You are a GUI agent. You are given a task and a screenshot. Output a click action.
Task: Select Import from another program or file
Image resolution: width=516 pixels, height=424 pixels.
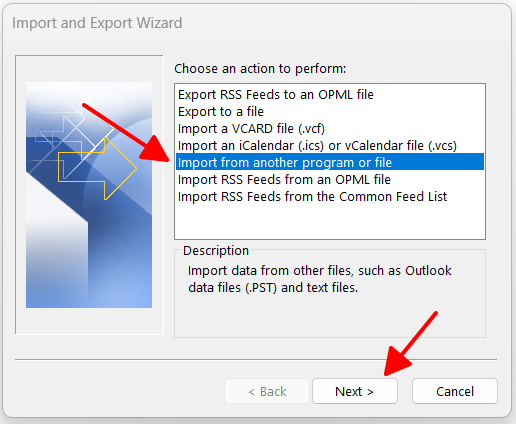tap(330, 162)
